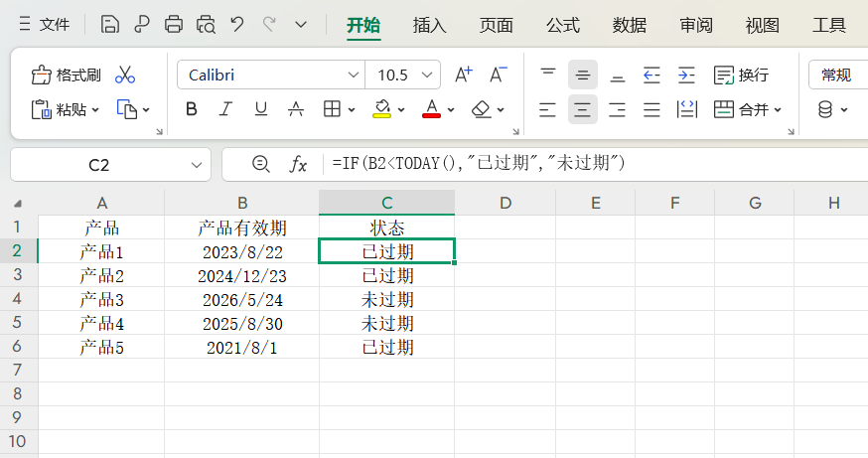Click the 格式刷 format painter button

tap(67, 76)
